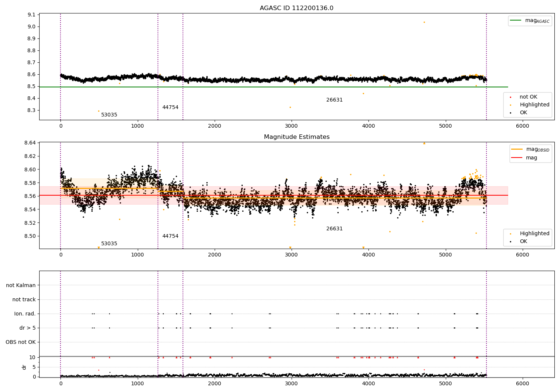
Task: Click the 53035 annotation in Magnitude Estimates plot
Action: click(109, 244)
